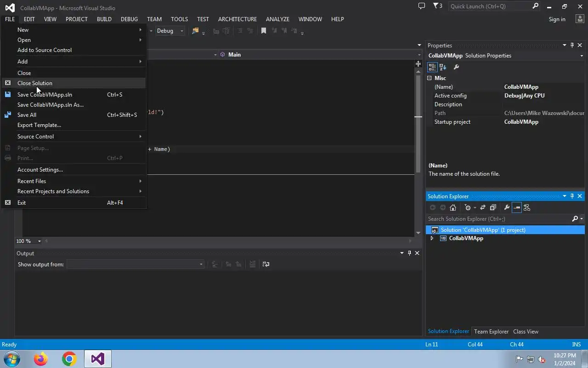Select Alphabetical sort in Properties panel

pos(443,67)
